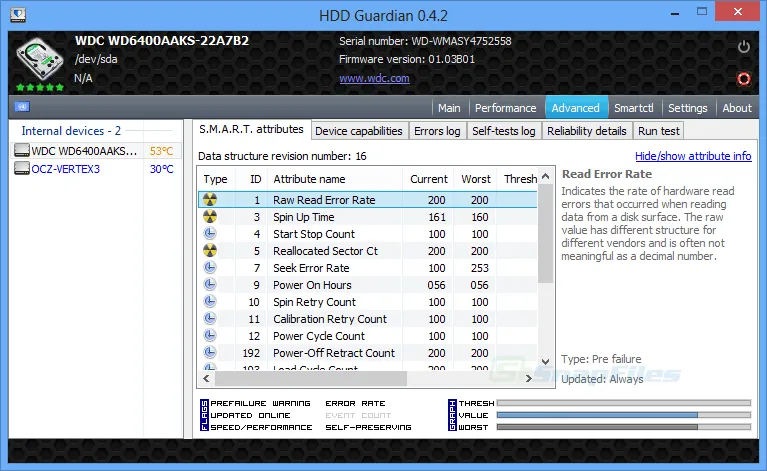The image size is (767, 471).
Task: Select the Seek Error Rate attribute
Action: tap(368, 268)
